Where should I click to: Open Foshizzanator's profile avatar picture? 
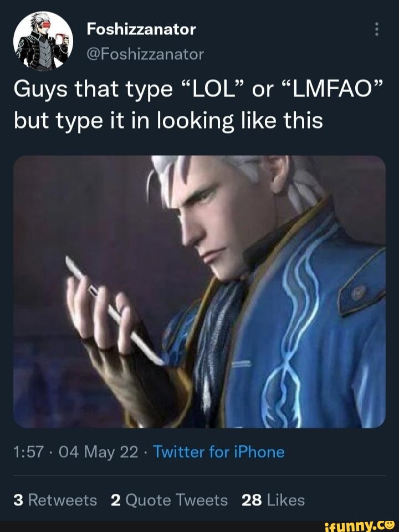coord(42,42)
